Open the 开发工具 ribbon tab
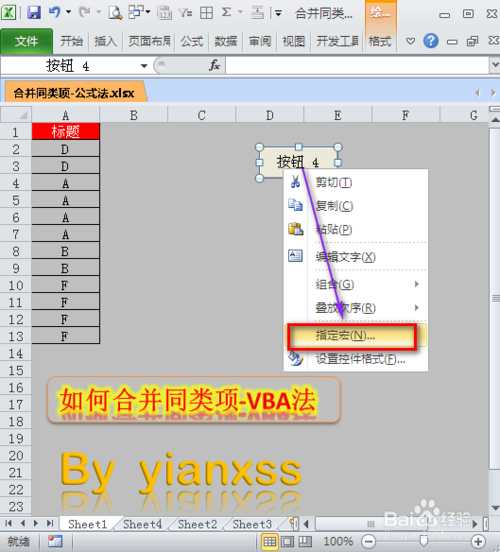The height and width of the screenshot is (552, 500). [x=337, y=41]
